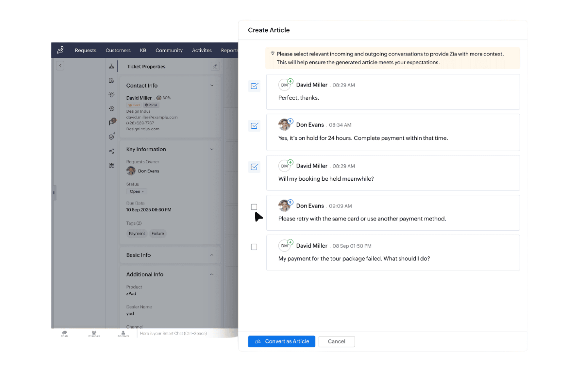Uncheck the 'Perfect, thanks.' conversation

tap(254, 86)
